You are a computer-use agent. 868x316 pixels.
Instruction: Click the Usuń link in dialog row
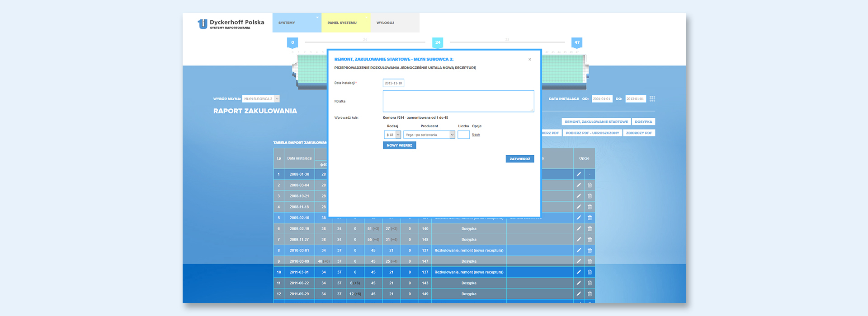click(476, 135)
